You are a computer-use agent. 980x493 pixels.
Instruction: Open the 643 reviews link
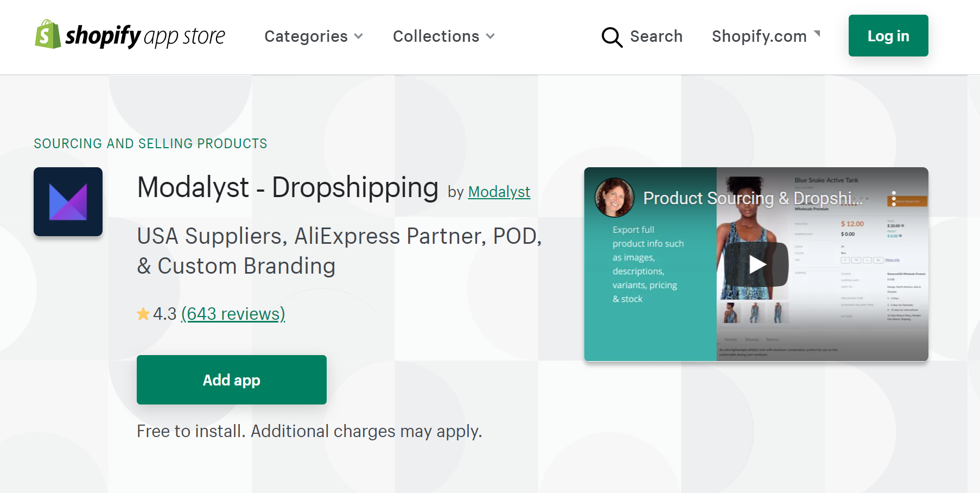tap(233, 314)
